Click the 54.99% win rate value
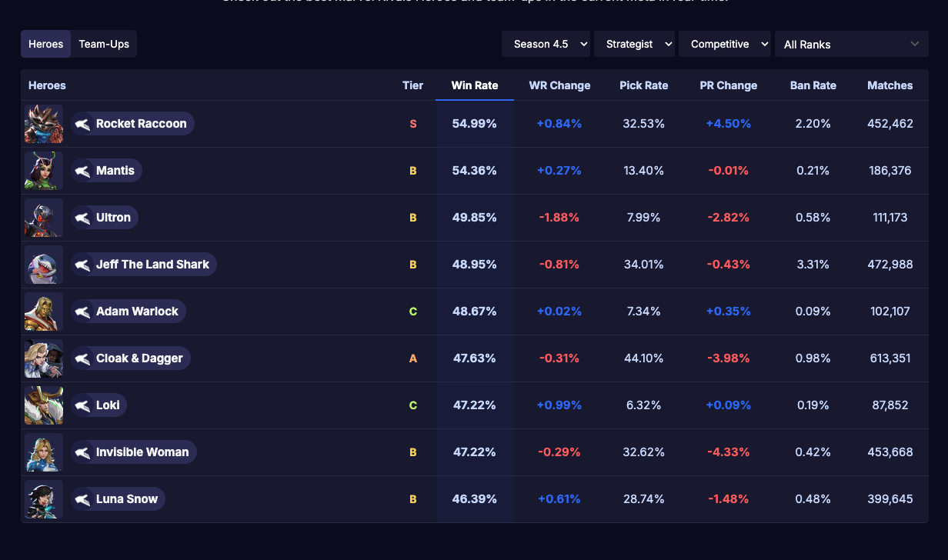Screen dimensions: 948x560 point(475,124)
